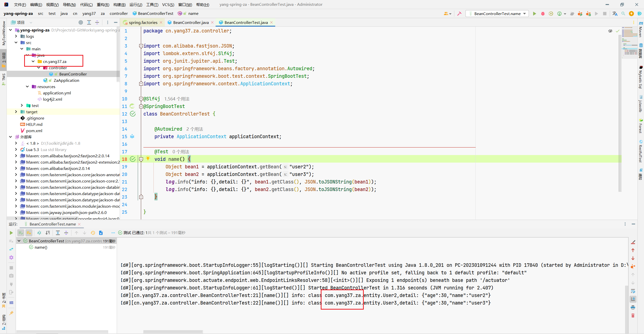Toggle reader mode eye icon in editor
Screen dimensions: 644x334
tap(610, 31)
